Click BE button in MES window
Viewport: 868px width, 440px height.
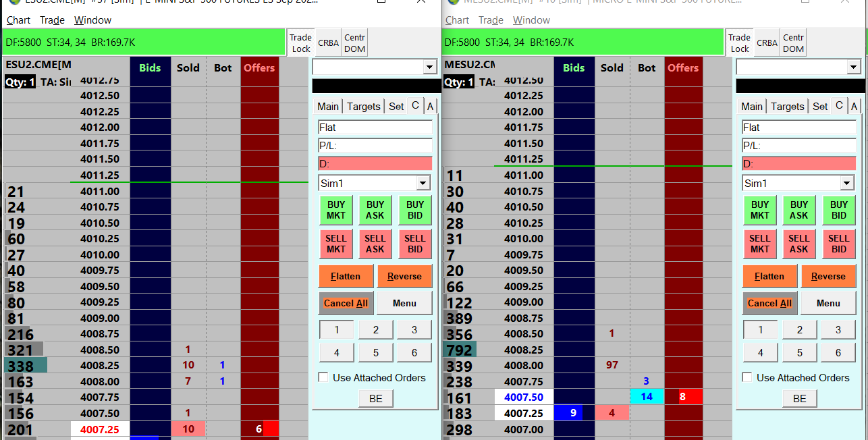(x=800, y=398)
